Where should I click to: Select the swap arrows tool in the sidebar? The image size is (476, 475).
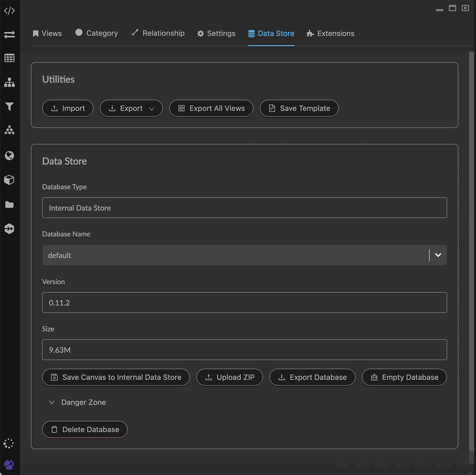9,35
